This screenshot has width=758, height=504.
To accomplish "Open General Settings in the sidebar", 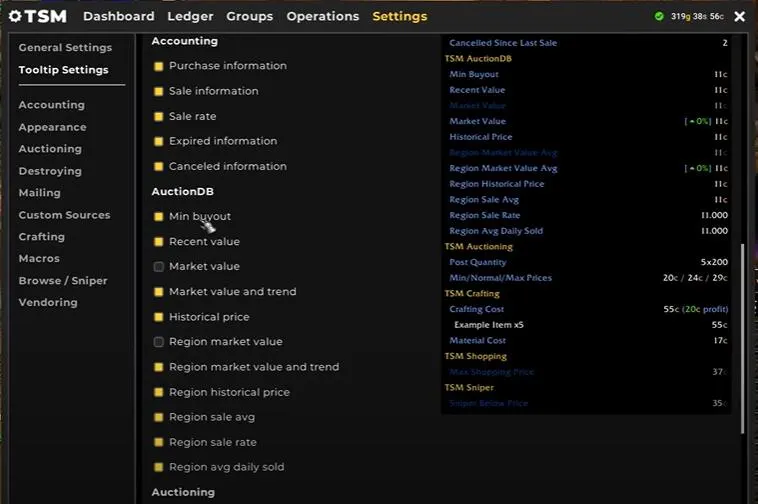I will coord(65,47).
